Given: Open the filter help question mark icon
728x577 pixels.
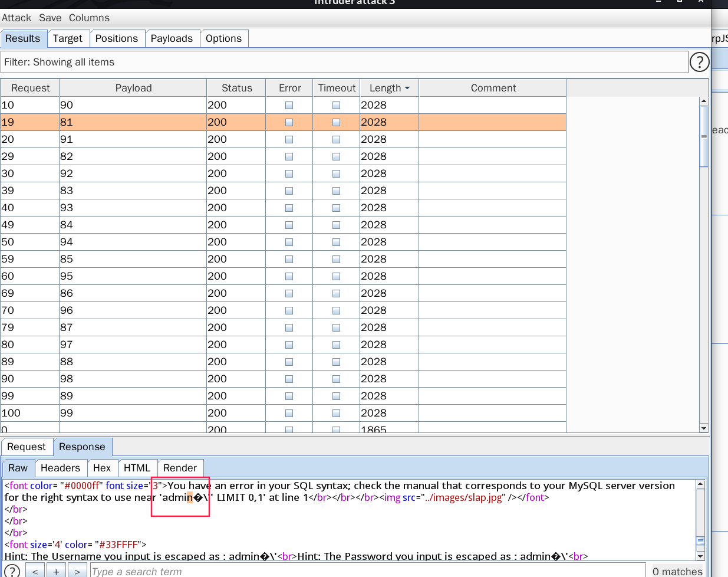Looking at the screenshot, I should pyautogui.click(x=699, y=62).
